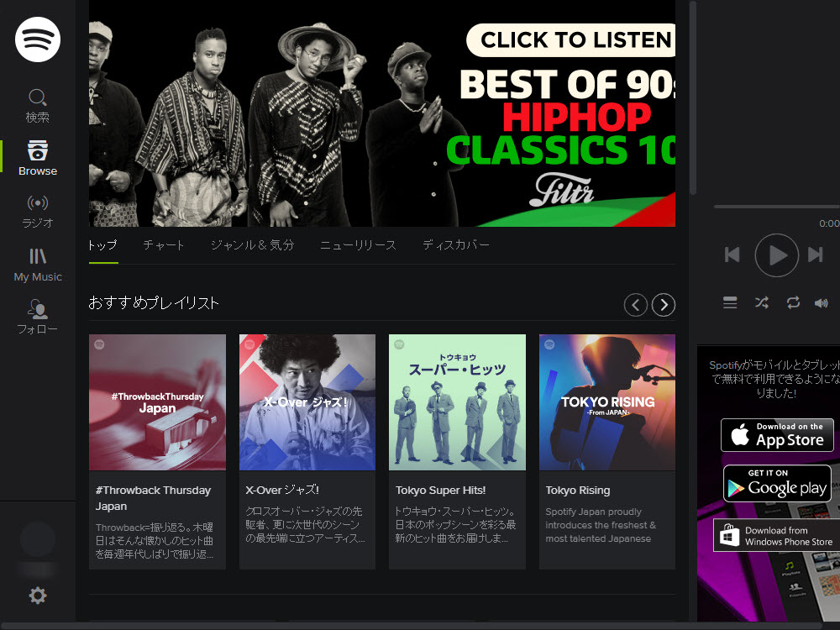Go to the previous track
Screen dimensions: 840x630
[732, 255]
